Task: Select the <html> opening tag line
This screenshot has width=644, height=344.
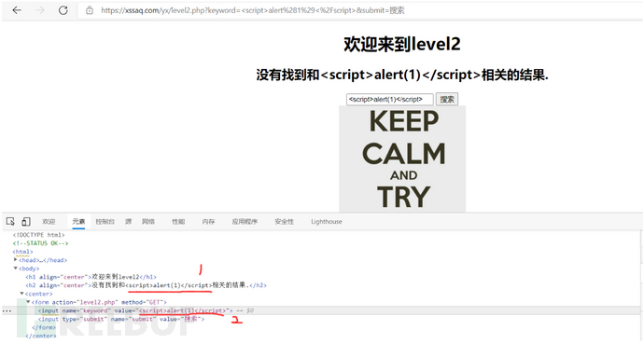Action: 22,252
